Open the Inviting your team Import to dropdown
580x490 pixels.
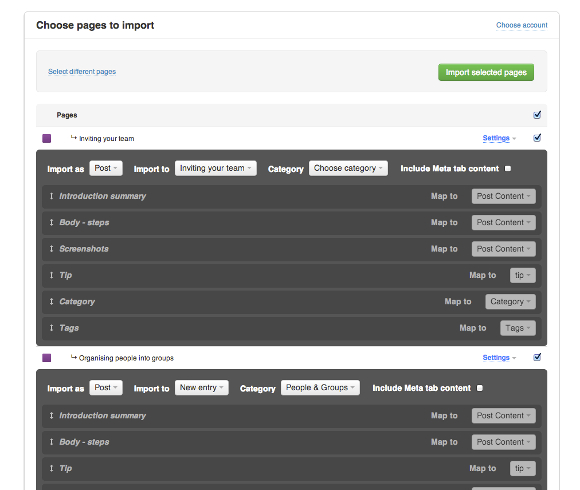click(x=216, y=168)
